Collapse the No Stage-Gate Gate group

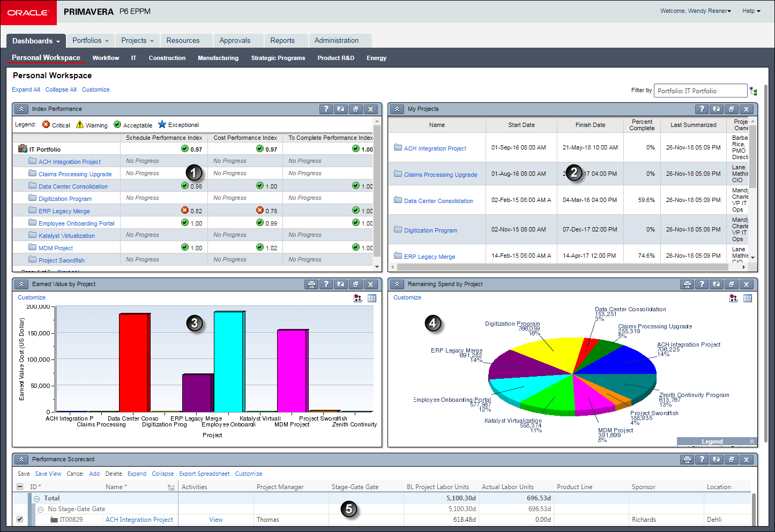(41, 509)
